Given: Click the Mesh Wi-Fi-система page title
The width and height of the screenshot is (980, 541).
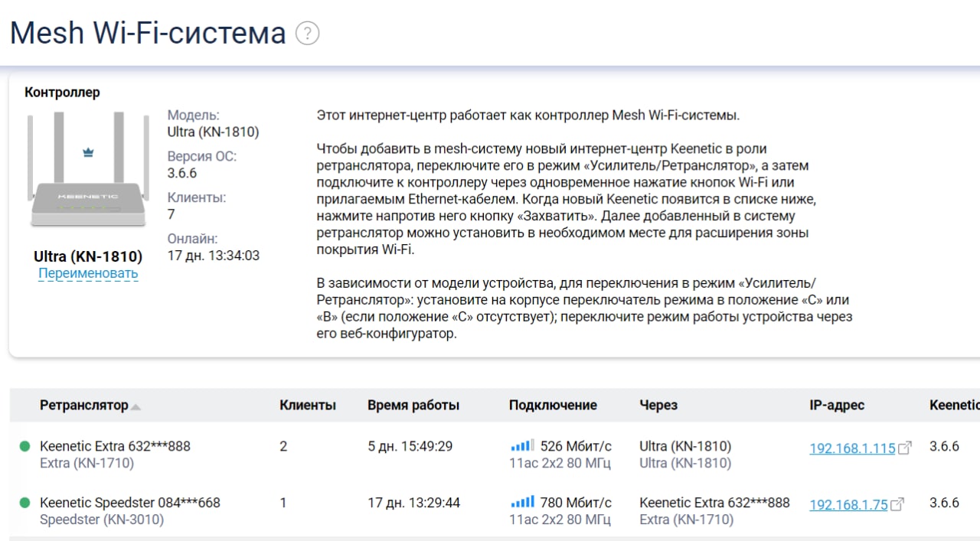Looking at the screenshot, I should pyautogui.click(x=148, y=34).
